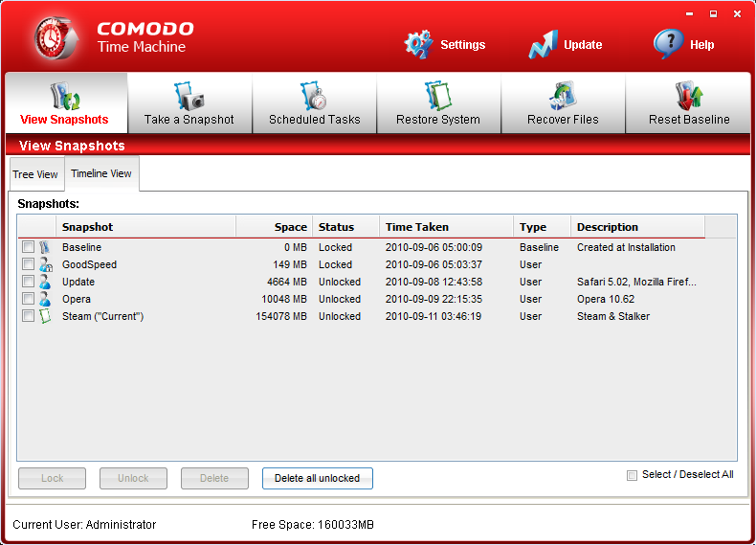
Task: Click the Delete button
Action: click(x=214, y=478)
